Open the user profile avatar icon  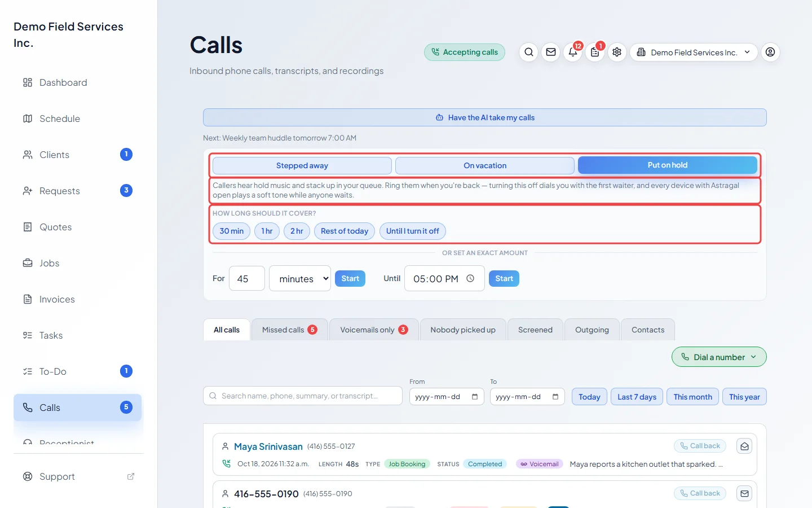point(770,52)
